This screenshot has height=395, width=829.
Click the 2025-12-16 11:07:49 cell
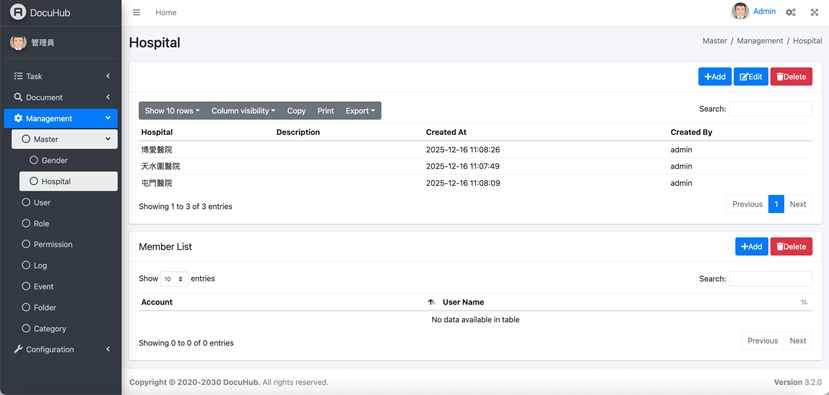tap(463, 166)
